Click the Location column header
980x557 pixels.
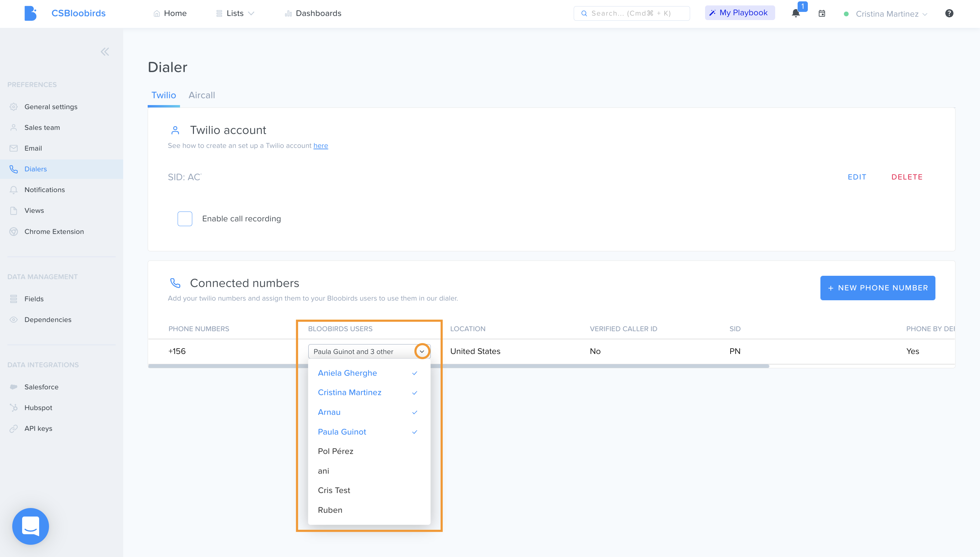tap(468, 328)
